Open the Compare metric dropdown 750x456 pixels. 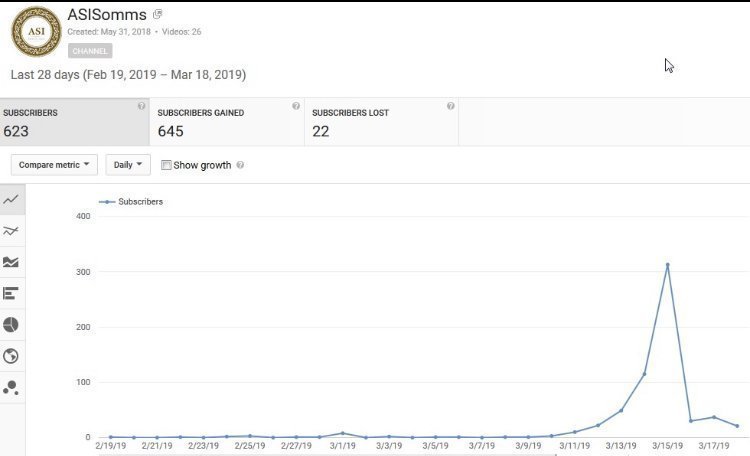click(54, 165)
